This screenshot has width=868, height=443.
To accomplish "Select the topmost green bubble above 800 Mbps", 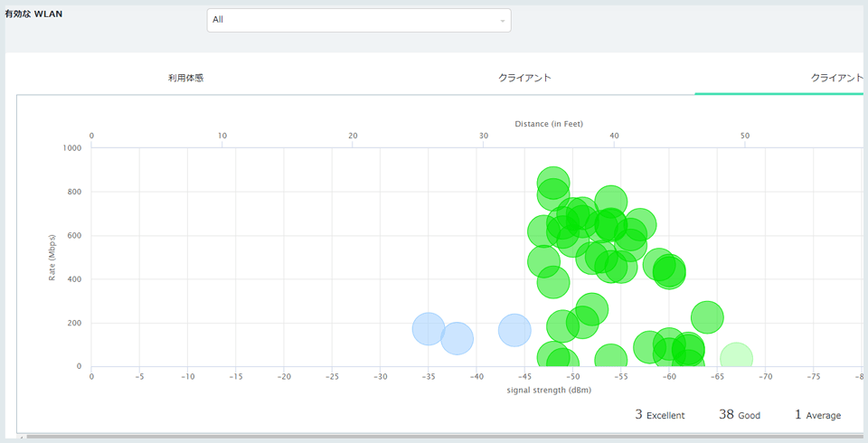I will pyautogui.click(x=552, y=181).
